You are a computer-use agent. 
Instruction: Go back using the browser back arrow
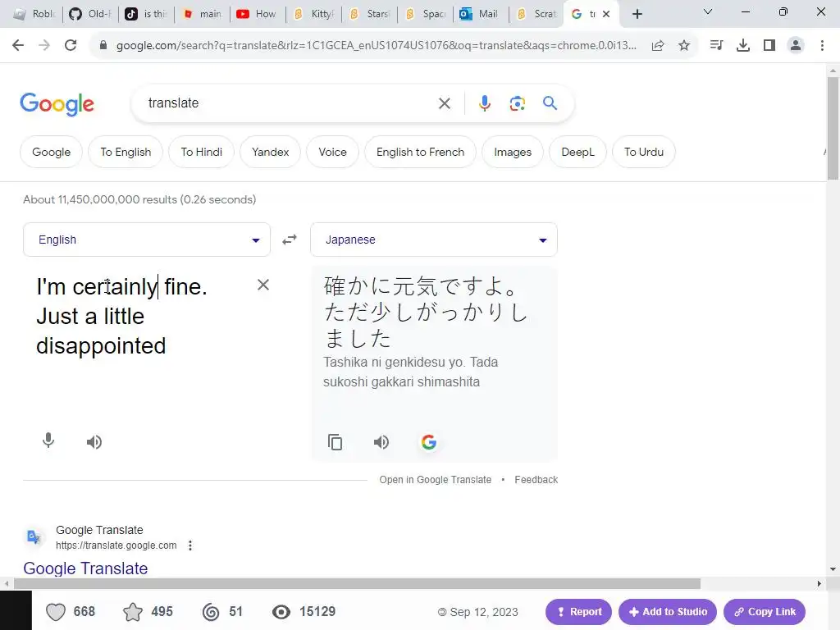click(x=18, y=46)
